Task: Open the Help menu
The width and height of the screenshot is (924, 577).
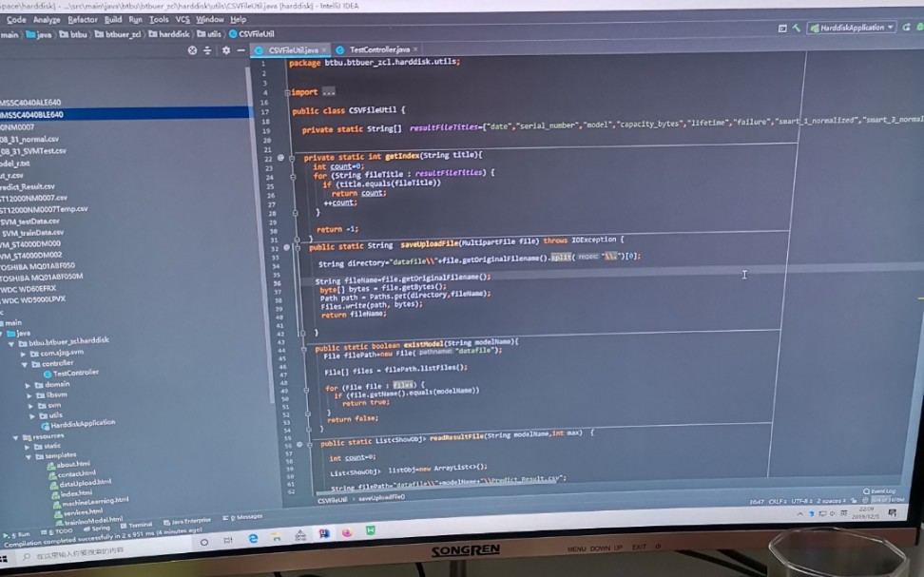Action: 238,19
